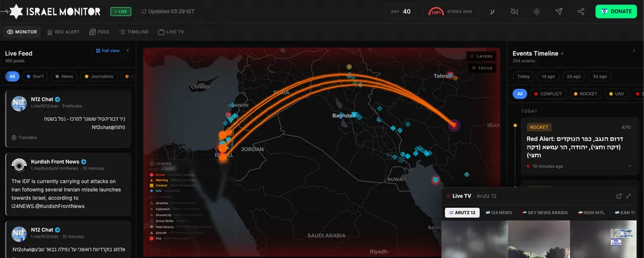The height and width of the screenshot is (258, 644).
Task: Collapse the Live Feed panel with chevron
Action: (x=128, y=51)
